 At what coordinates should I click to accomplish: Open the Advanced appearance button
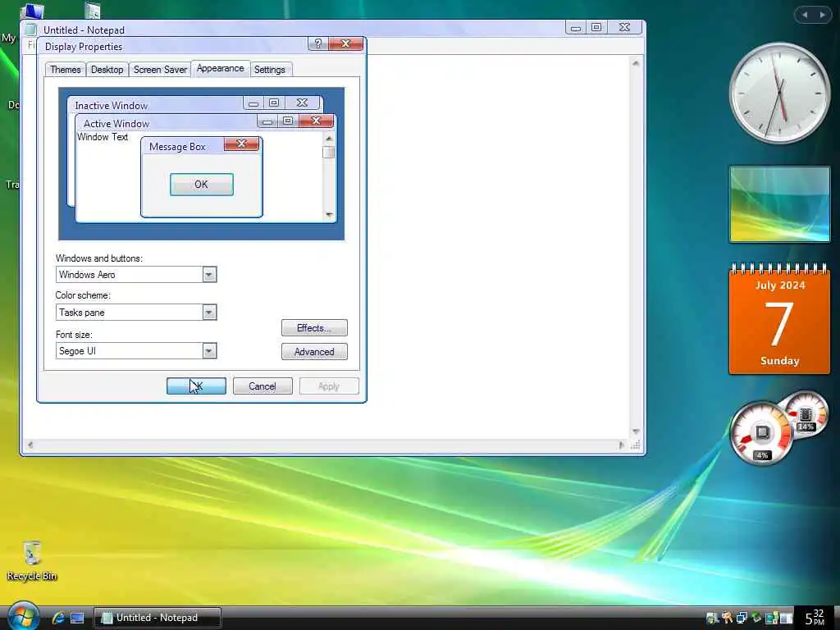click(x=314, y=352)
